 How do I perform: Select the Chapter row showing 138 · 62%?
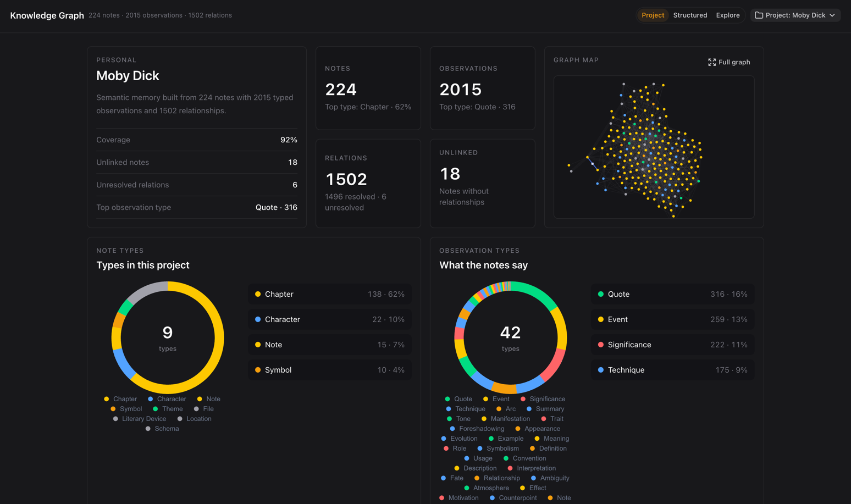330,294
